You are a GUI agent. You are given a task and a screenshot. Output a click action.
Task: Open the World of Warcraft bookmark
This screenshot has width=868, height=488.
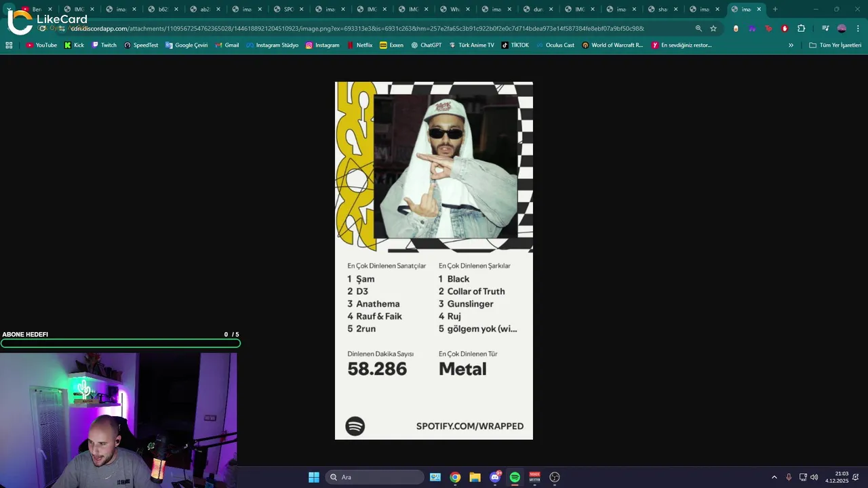coord(612,45)
